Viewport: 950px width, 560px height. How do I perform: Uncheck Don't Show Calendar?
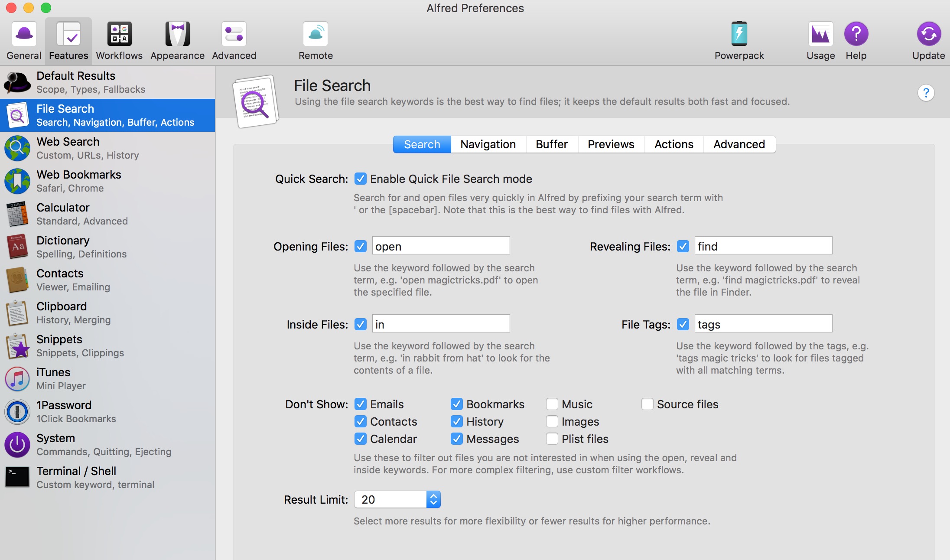click(360, 439)
